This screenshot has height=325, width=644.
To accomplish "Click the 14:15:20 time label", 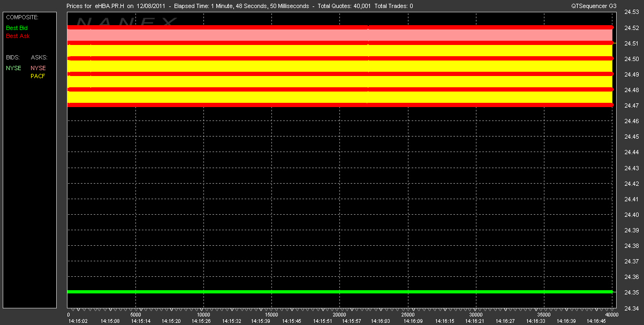I will point(171,321).
